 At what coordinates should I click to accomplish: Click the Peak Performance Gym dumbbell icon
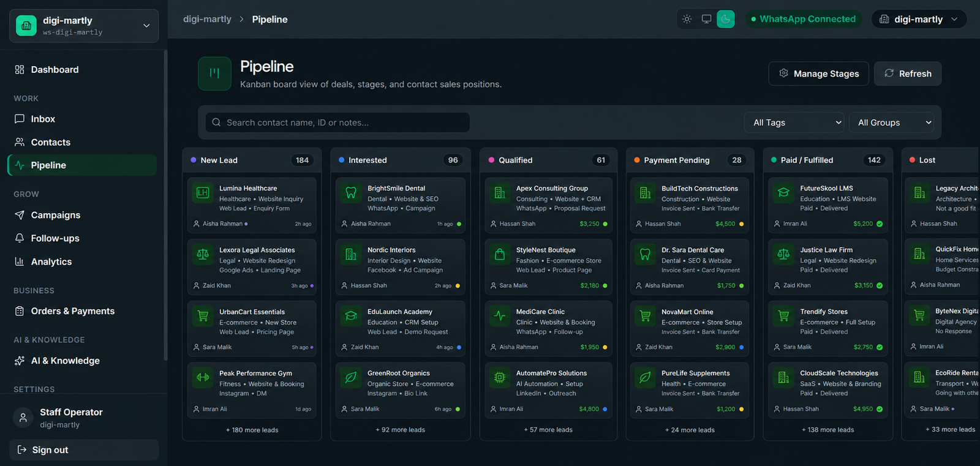click(203, 377)
